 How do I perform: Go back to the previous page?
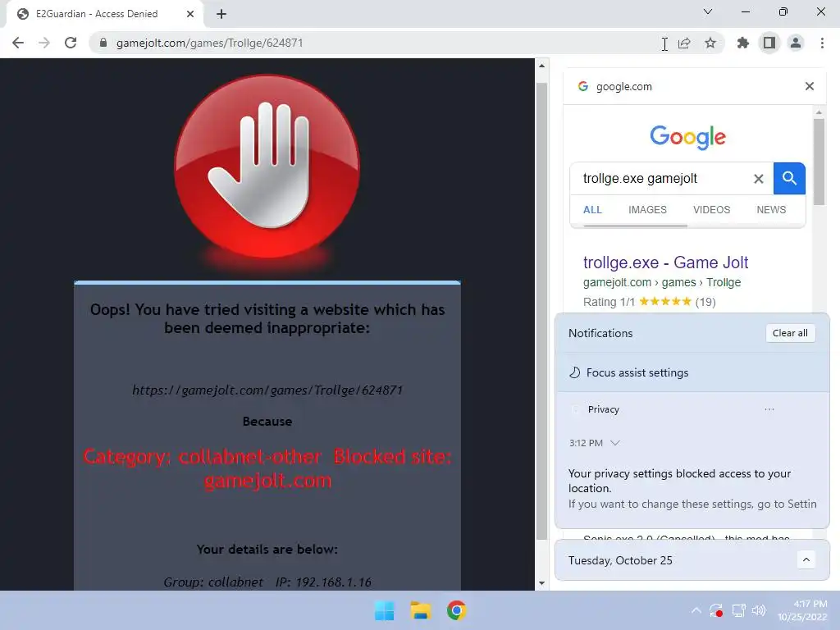(x=18, y=43)
